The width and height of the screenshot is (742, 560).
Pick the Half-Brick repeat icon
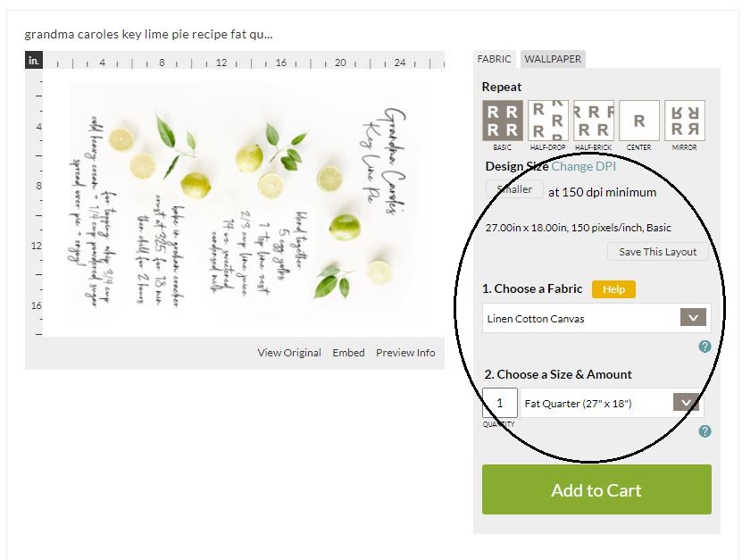tap(594, 121)
